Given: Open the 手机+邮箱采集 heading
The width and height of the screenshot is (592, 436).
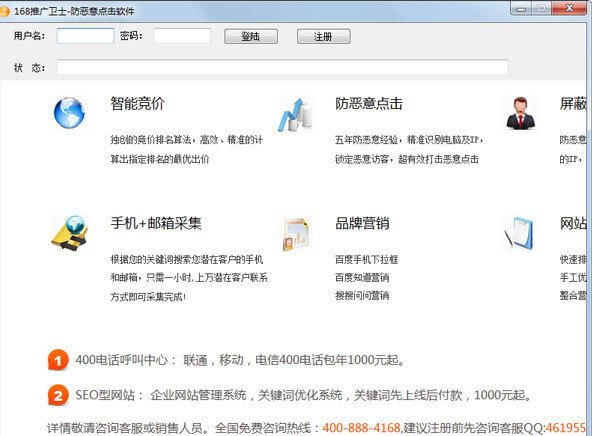Looking at the screenshot, I should click(156, 223).
